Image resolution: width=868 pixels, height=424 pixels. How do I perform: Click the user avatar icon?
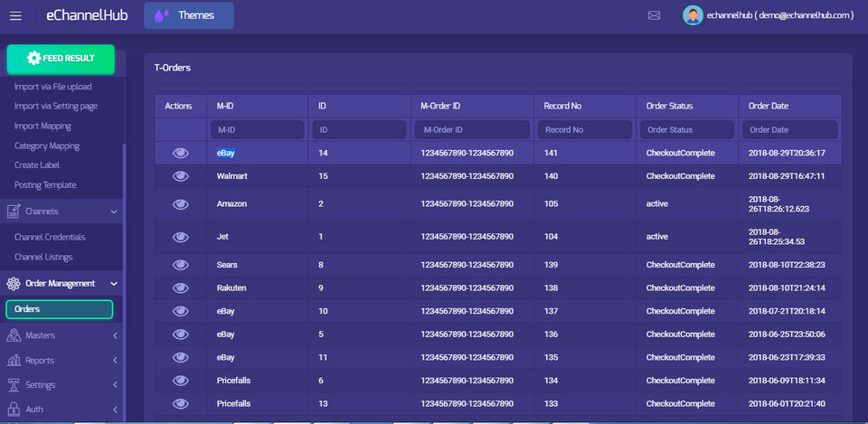click(x=693, y=15)
